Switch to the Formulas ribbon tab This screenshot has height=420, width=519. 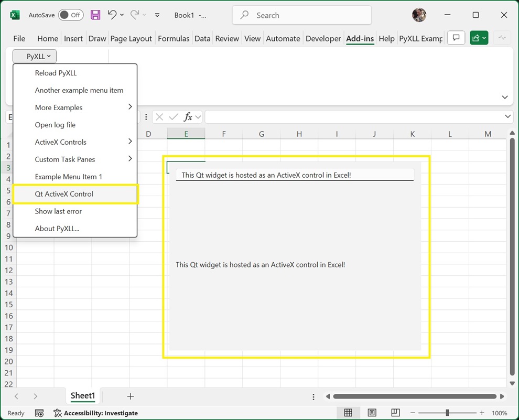[174, 39]
